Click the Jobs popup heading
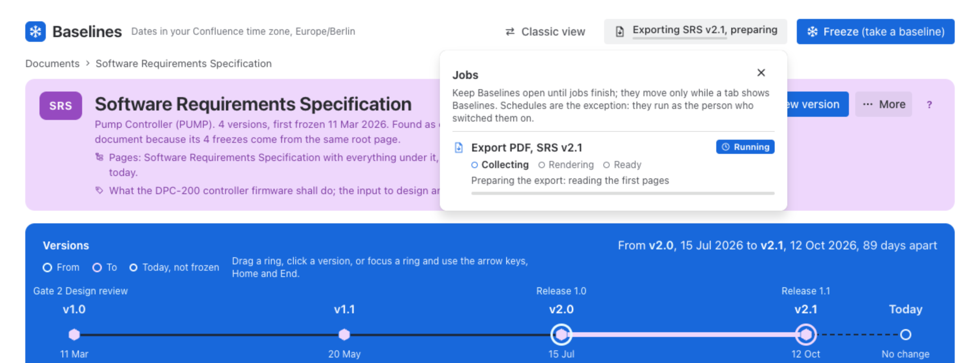This screenshot has width=980, height=363. (465, 75)
